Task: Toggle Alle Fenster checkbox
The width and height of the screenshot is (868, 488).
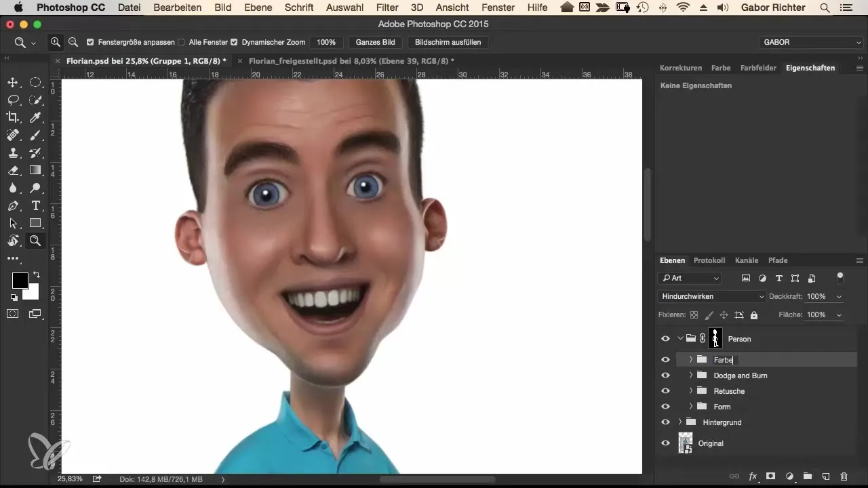Action: point(181,42)
